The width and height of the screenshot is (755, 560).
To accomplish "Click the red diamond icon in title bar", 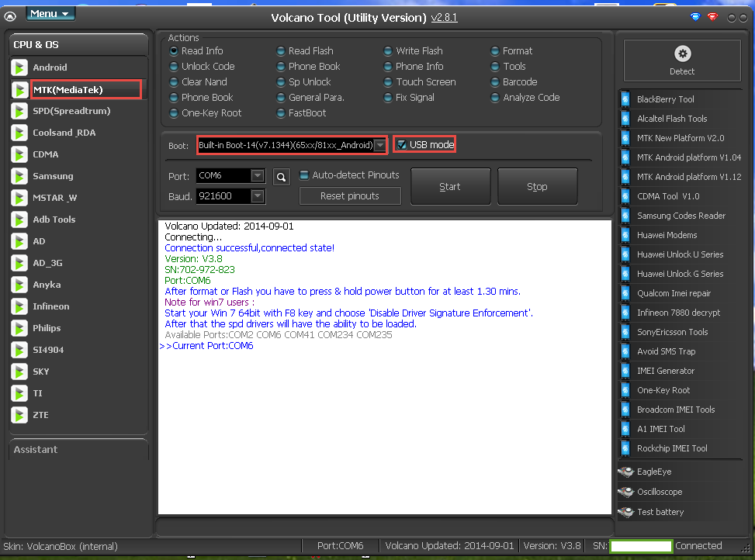I will point(712,17).
